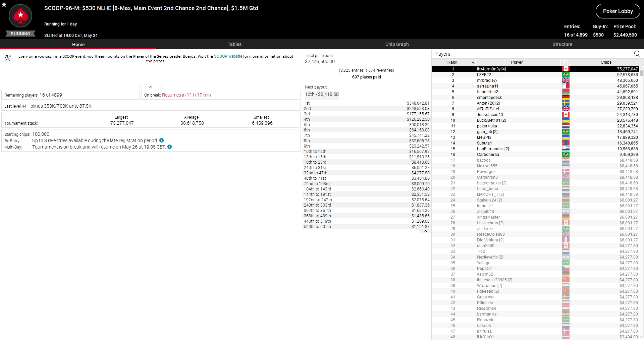Select player row cmontopdeck
Viewport: 644px width, 341px height.
tap(535, 98)
